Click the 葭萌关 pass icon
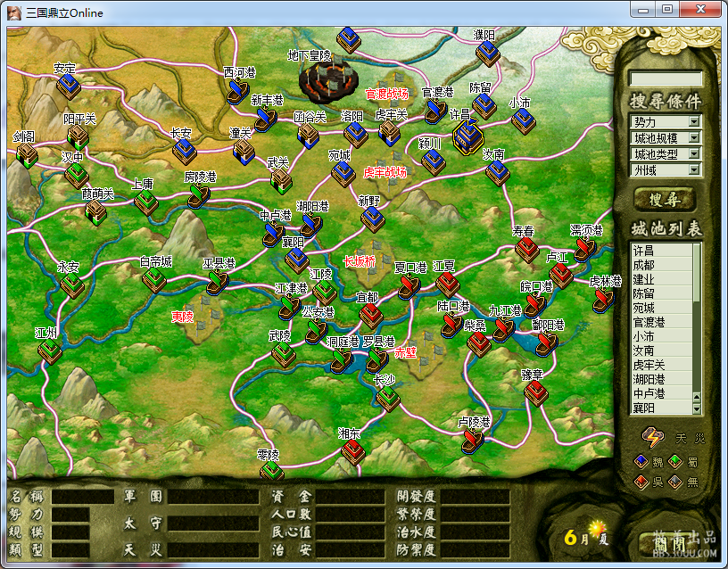 (x=96, y=212)
